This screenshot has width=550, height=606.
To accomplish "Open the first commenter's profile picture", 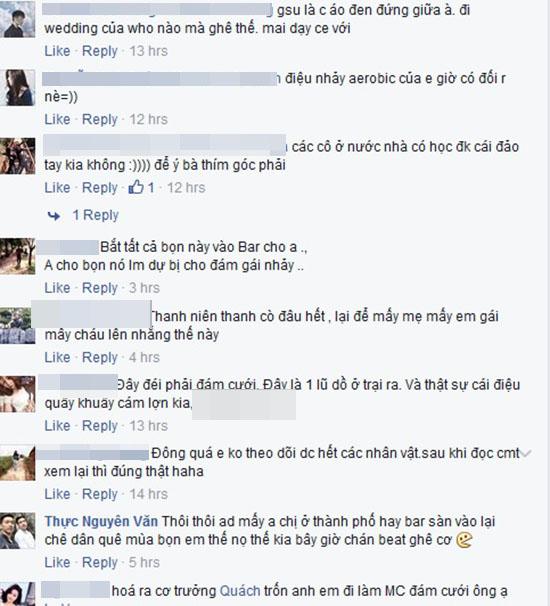I will pos(17,19).
